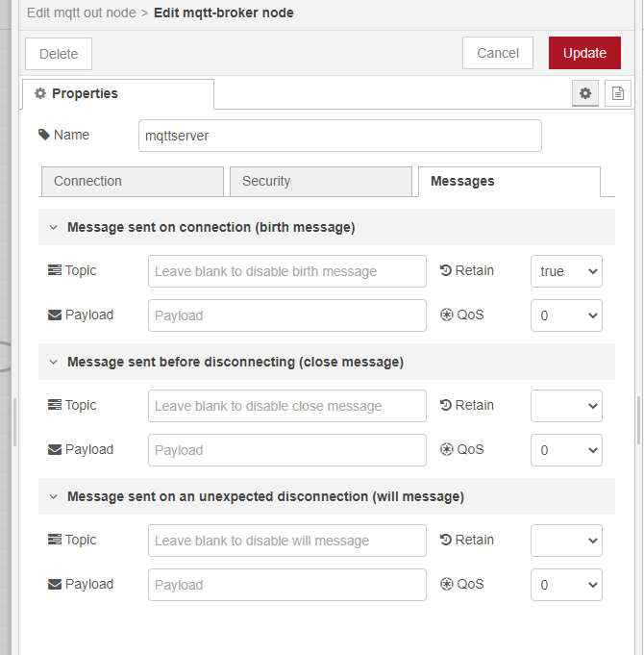644x655 pixels.
Task: Switch to the Security tab
Action: click(x=319, y=181)
